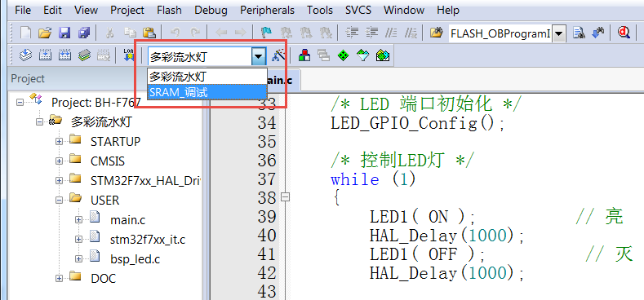Open the Flash menu
The height and width of the screenshot is (300, 644).
point(169,10)
